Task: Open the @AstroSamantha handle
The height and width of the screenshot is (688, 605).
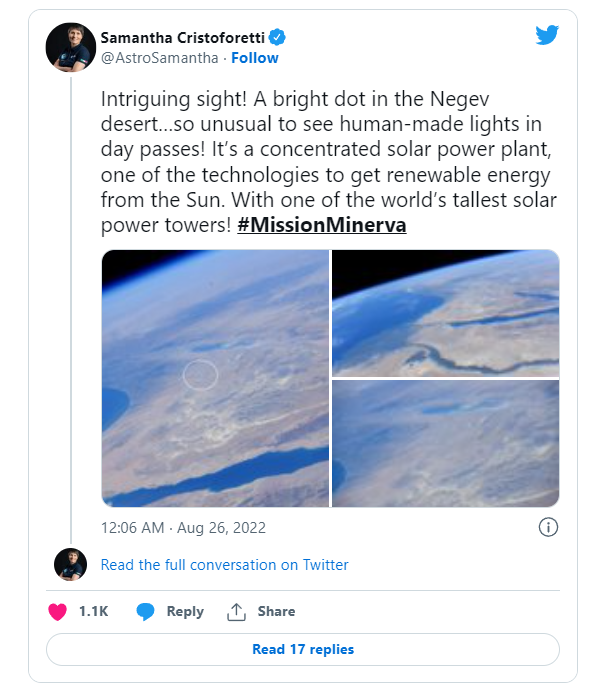Action: pos(160,58)
